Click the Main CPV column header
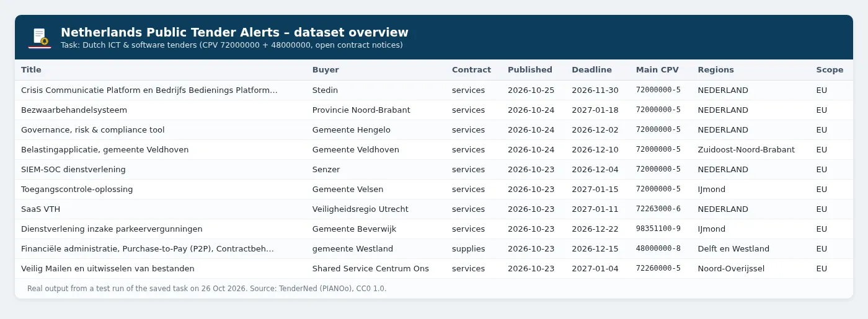The height and width of the screenshot is (319, 868). tap(657, 70)
